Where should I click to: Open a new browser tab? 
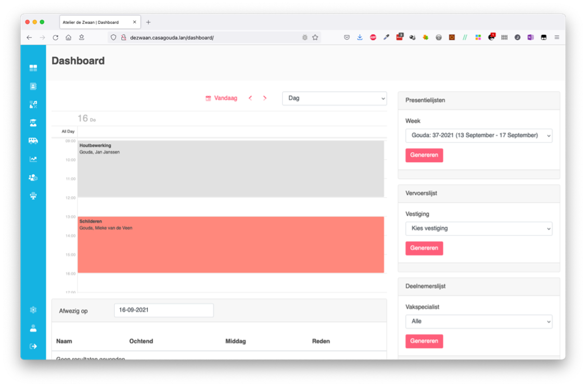148,22
